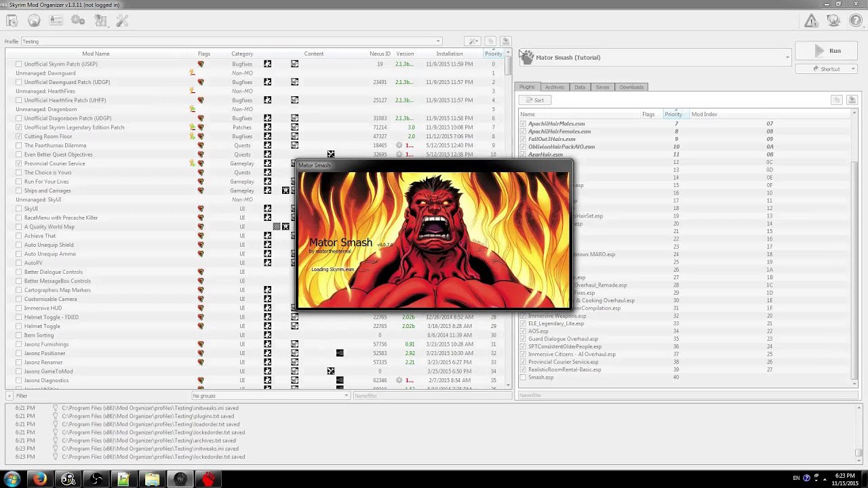The width and height of the screenshot is (868, 488).
Task: Click the content puzzle icon for Cutting Room Floor
Action: pos(268,136)
